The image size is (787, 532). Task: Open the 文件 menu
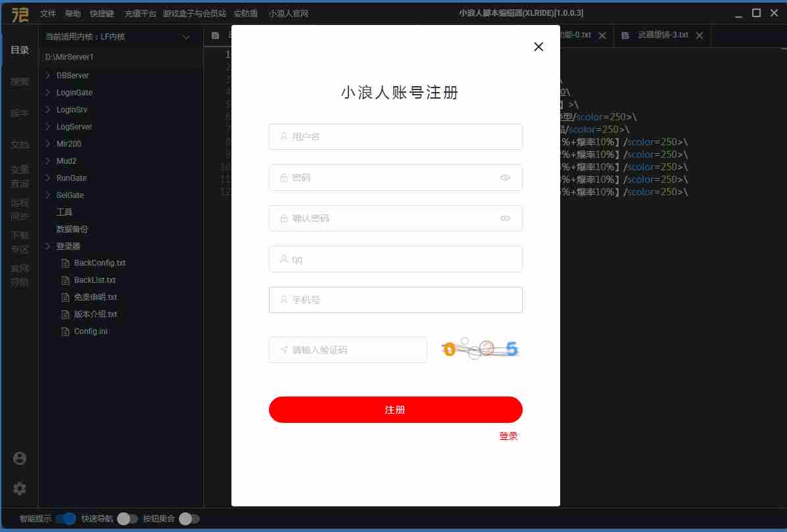tap(47, 13)
